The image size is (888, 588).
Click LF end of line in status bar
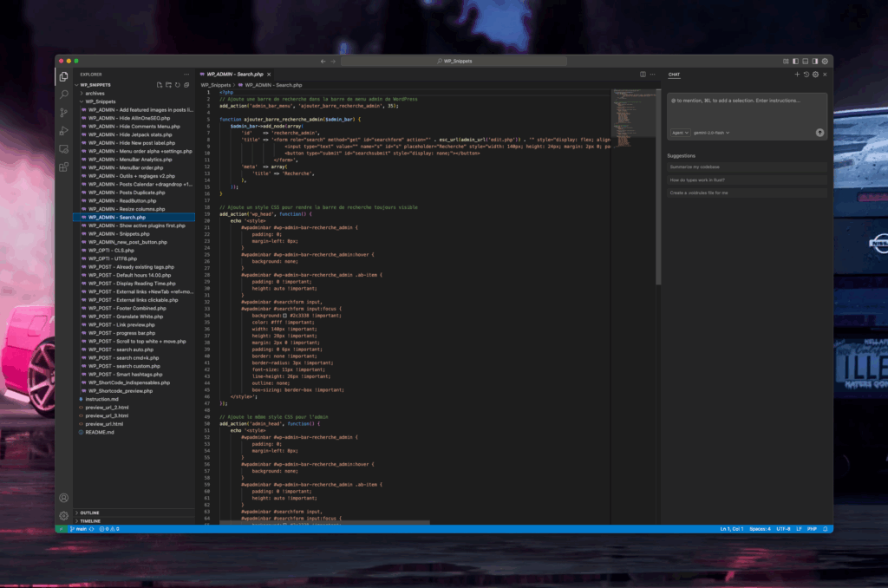tap(799, 529)
